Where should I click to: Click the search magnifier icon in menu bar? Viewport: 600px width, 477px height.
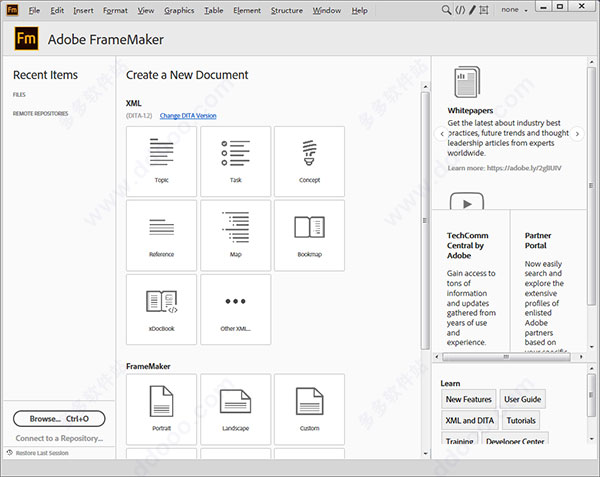[x=446, y=10]
